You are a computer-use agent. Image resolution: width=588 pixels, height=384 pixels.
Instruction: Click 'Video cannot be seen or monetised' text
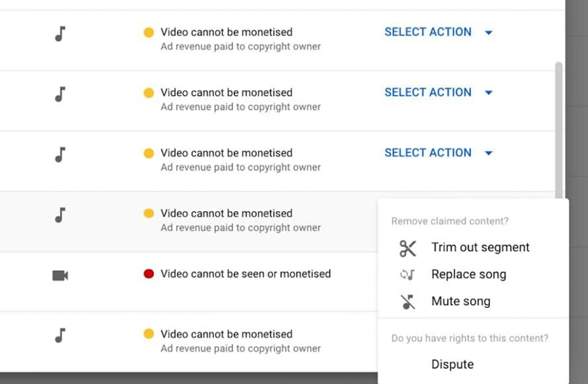click(245, 274)
